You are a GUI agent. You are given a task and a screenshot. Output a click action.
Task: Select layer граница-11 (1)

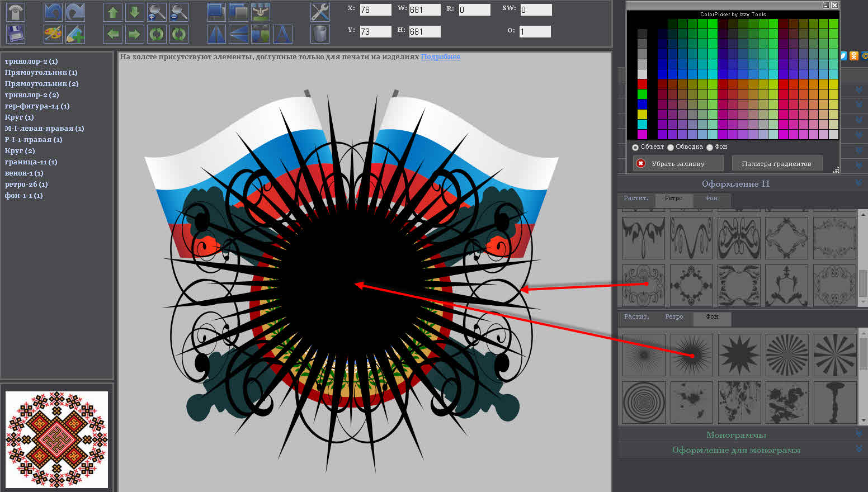coord(31,162)
